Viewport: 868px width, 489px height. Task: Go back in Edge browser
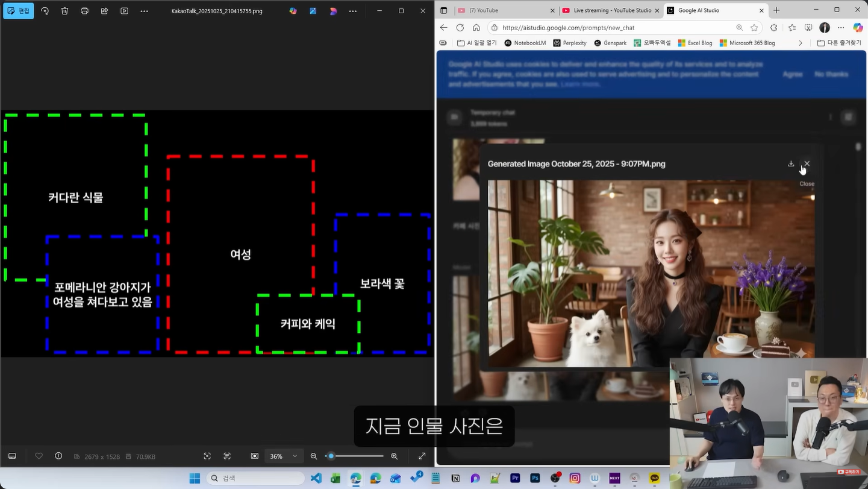point(444,28)
